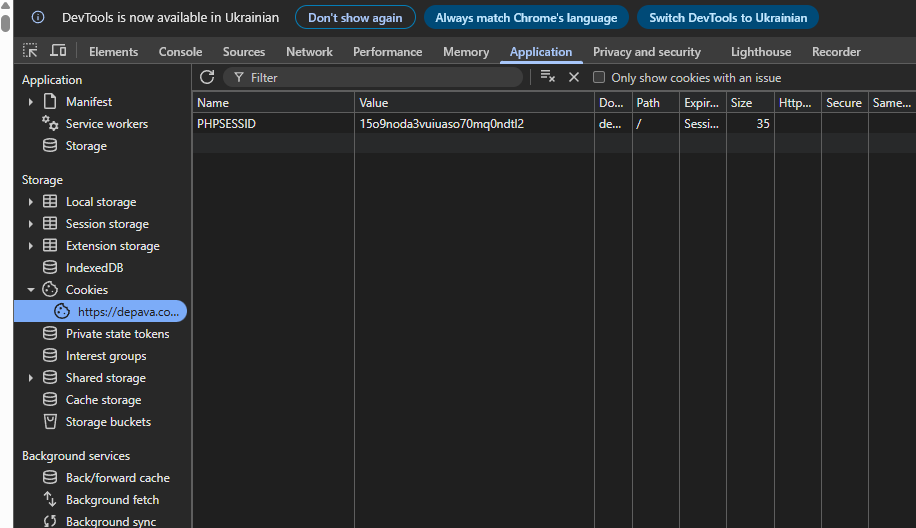This screenshot has width=916, height=528.
Task: Expand the Session storage node
Action: [30, 224]
